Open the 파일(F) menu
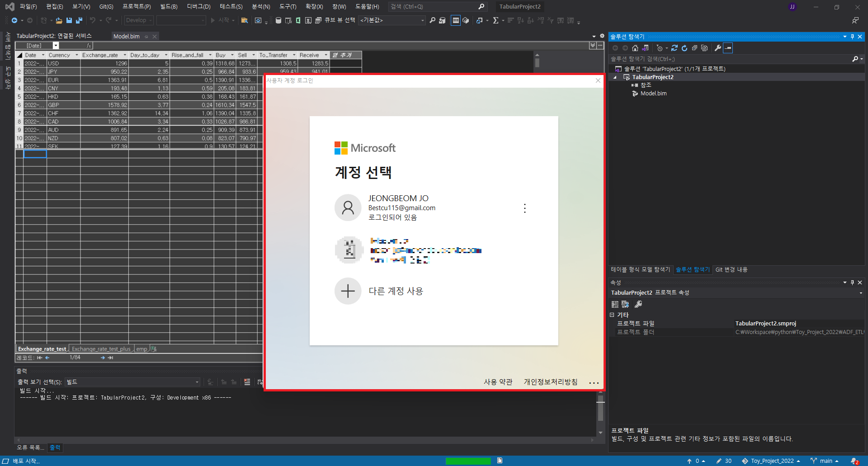The height and width of the screenshot is (466, 868). [x=28, y=7]
